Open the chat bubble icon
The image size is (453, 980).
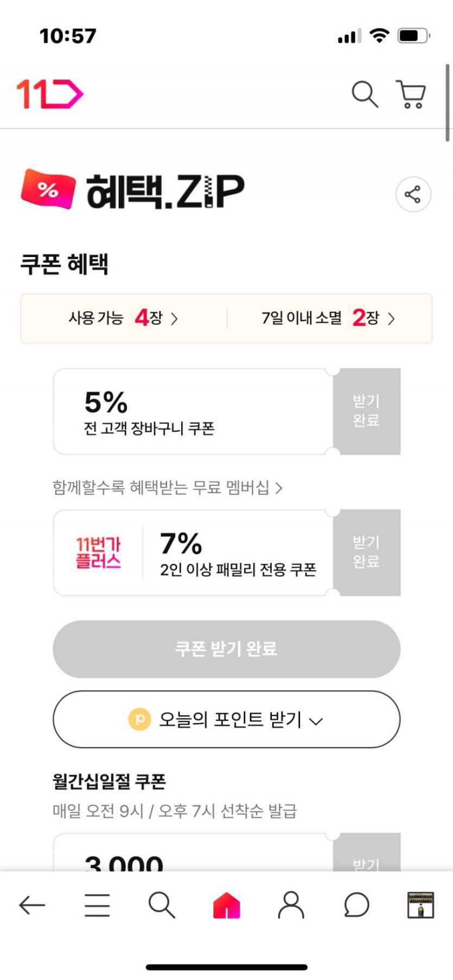(x=356, y=905)
